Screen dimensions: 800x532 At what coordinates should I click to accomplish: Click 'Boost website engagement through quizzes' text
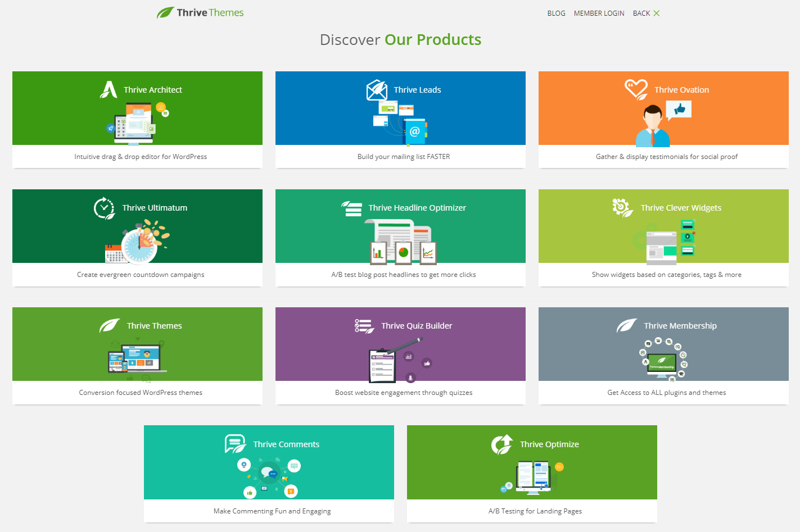404,393
